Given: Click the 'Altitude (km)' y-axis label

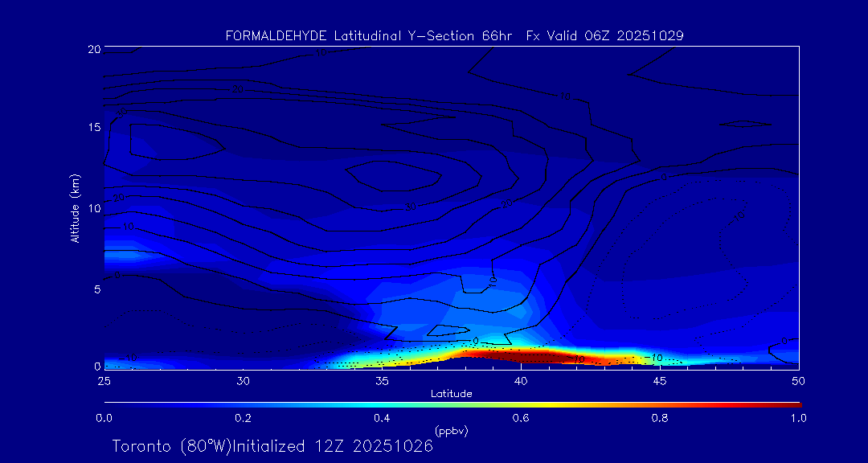Looking at the screenshot, I should (x=75, y=208).
